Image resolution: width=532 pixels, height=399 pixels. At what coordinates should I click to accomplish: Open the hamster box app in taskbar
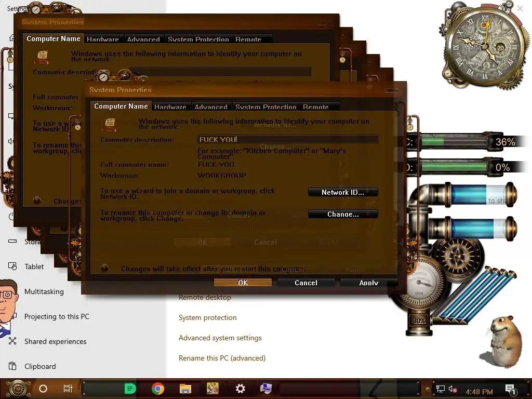[212, 389]
